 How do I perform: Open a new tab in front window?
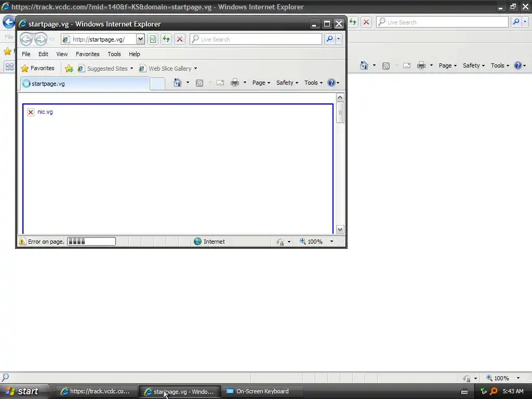157,84
